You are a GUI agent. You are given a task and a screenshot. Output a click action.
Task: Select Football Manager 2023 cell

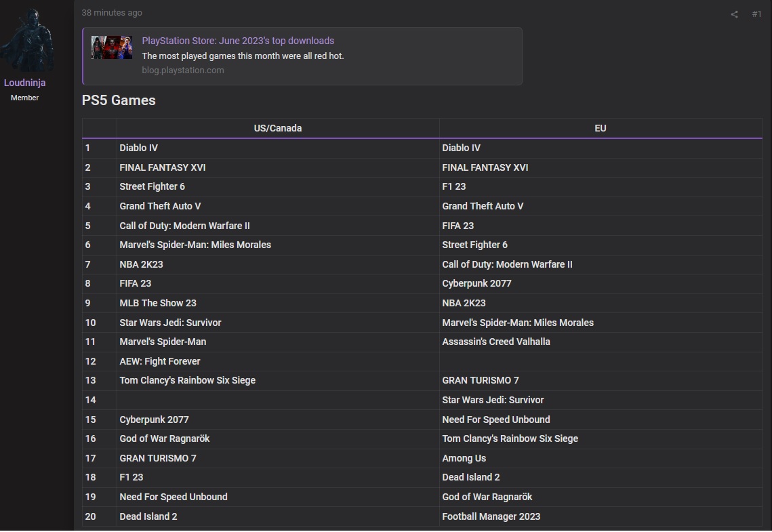(491, 516)
